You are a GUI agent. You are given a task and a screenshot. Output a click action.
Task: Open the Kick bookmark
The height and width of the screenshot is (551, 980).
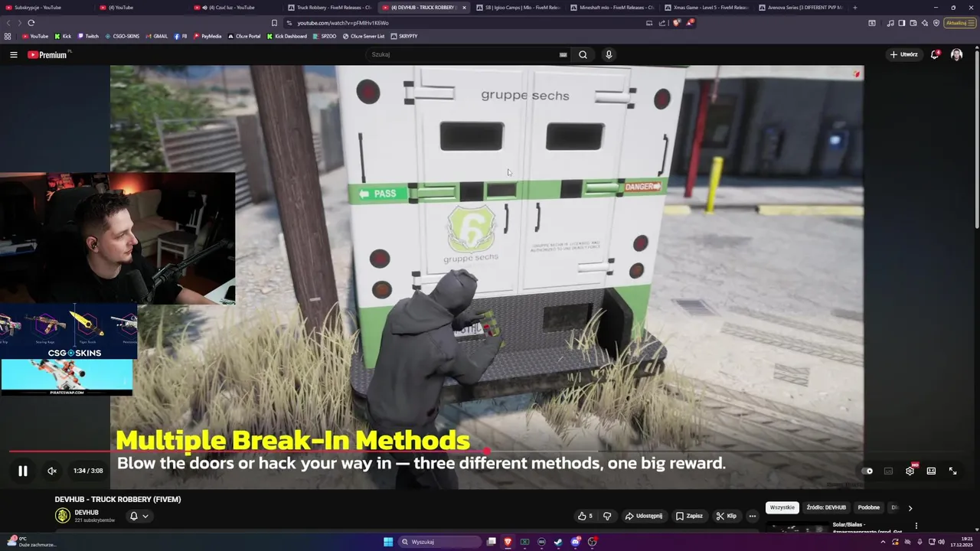[x=63, y=36]
